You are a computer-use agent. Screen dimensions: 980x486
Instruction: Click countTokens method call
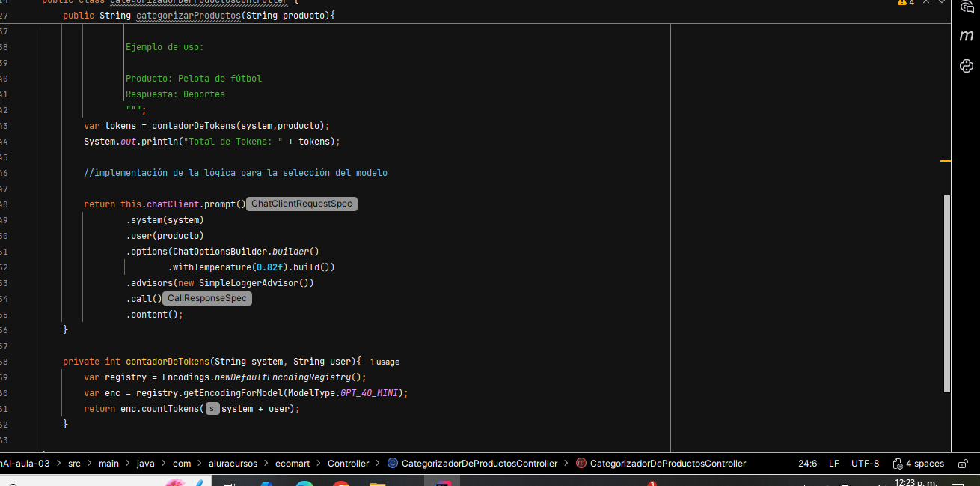pos(170,408)
